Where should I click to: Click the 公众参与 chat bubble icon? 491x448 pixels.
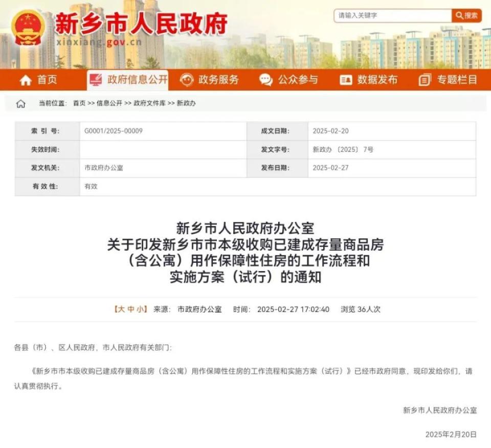pos(266,79)
